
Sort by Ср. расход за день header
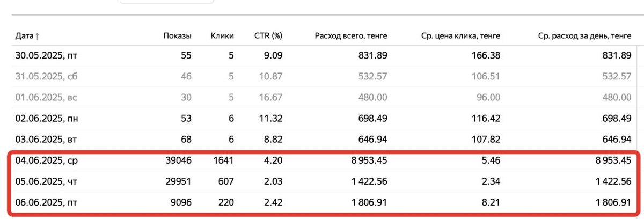pos(584,36)
